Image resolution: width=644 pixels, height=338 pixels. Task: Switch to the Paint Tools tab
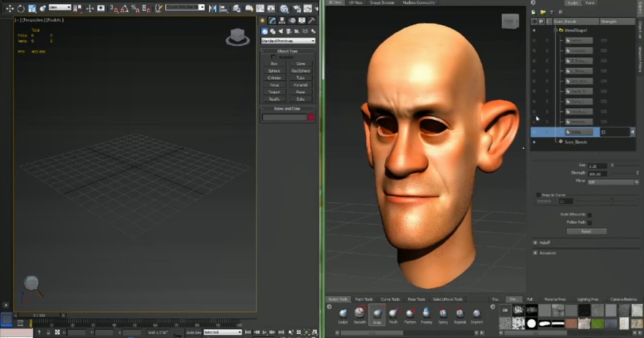click(x=363, y=298)
